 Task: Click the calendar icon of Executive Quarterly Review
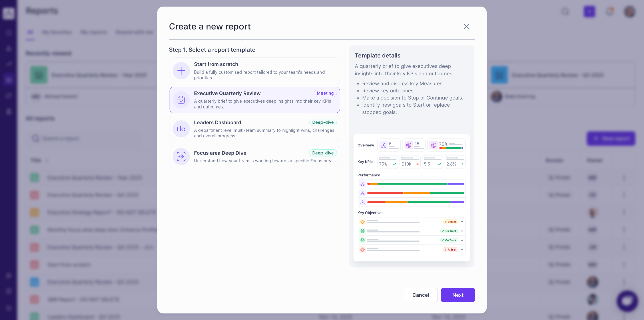coord(181,100)
